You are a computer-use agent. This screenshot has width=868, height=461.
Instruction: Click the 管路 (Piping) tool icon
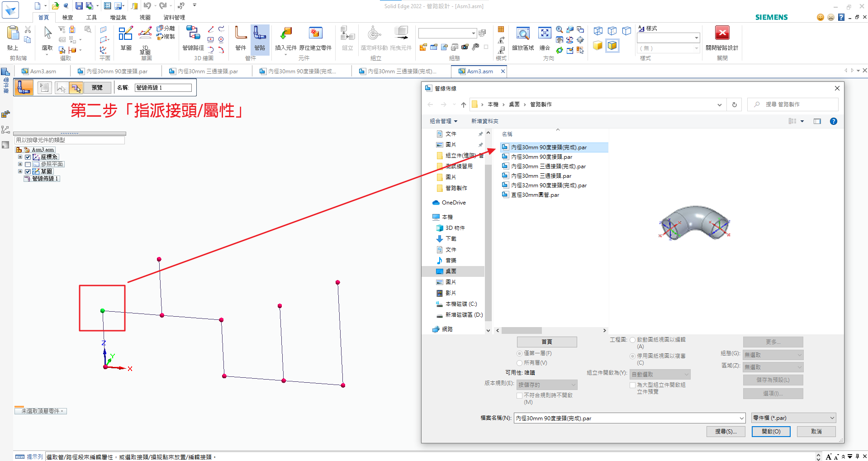point(260,33)
